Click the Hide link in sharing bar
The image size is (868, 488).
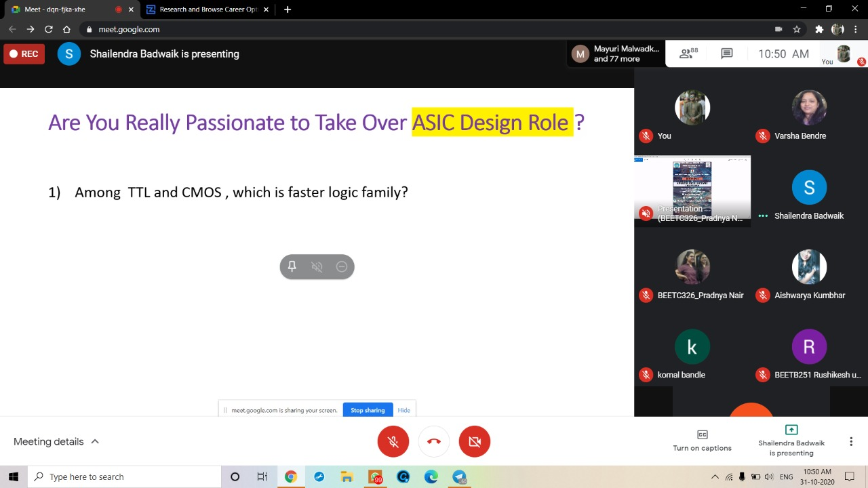pyautogui.click(x=404, y=410)
